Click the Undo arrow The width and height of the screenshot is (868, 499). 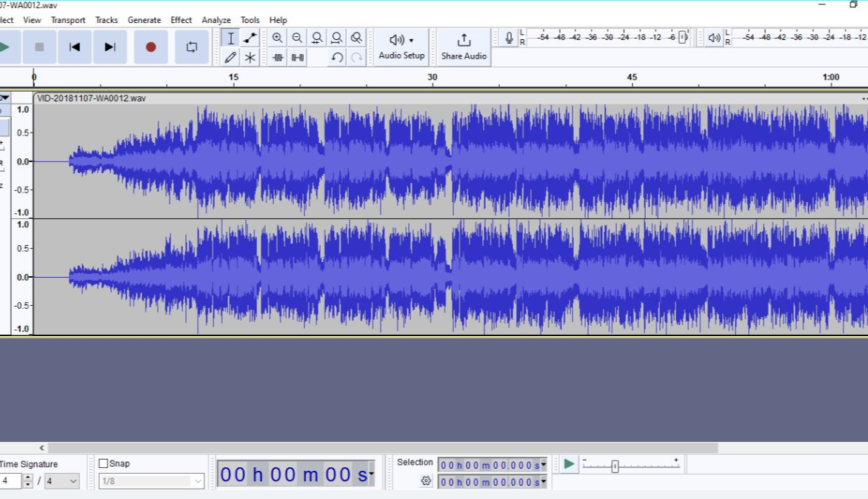[337, 58]
